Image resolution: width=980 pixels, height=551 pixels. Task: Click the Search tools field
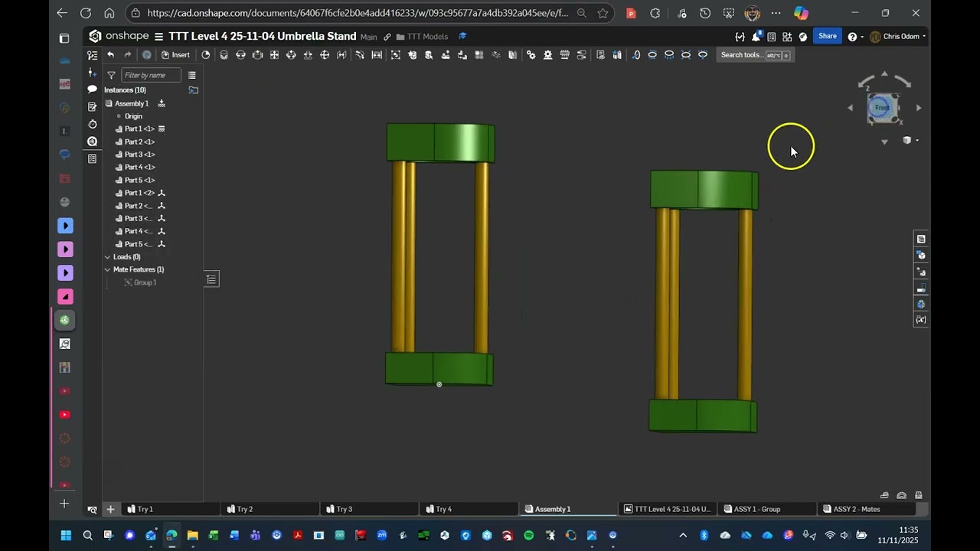pyautogui.click(x=755, y=55)
